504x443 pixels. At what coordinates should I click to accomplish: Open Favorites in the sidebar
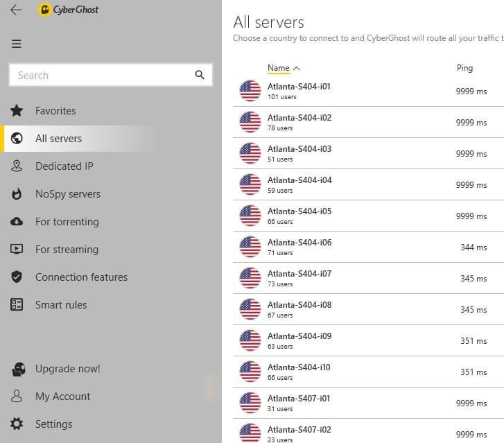tap(55, 111)
